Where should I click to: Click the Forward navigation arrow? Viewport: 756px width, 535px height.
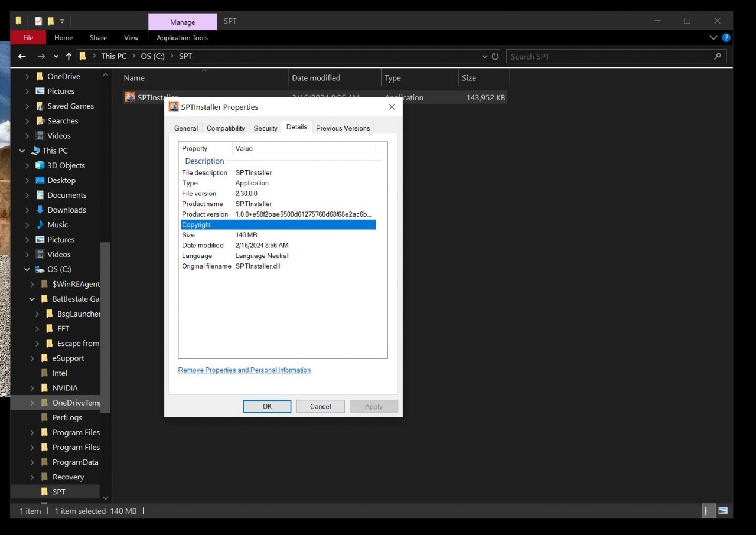coord(41,56)
